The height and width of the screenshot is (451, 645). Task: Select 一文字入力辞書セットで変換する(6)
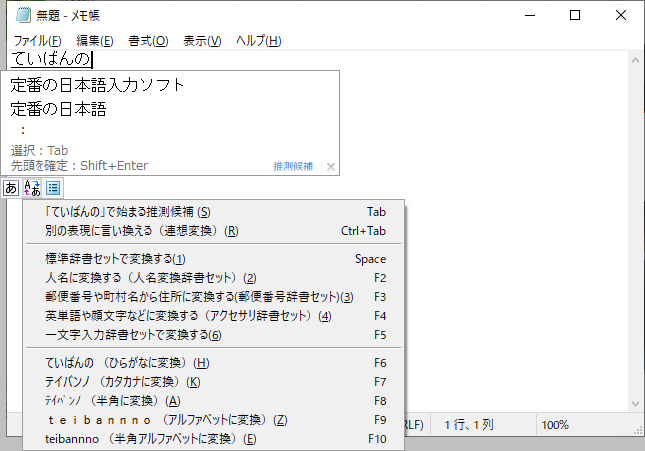[x=214, y=335]
